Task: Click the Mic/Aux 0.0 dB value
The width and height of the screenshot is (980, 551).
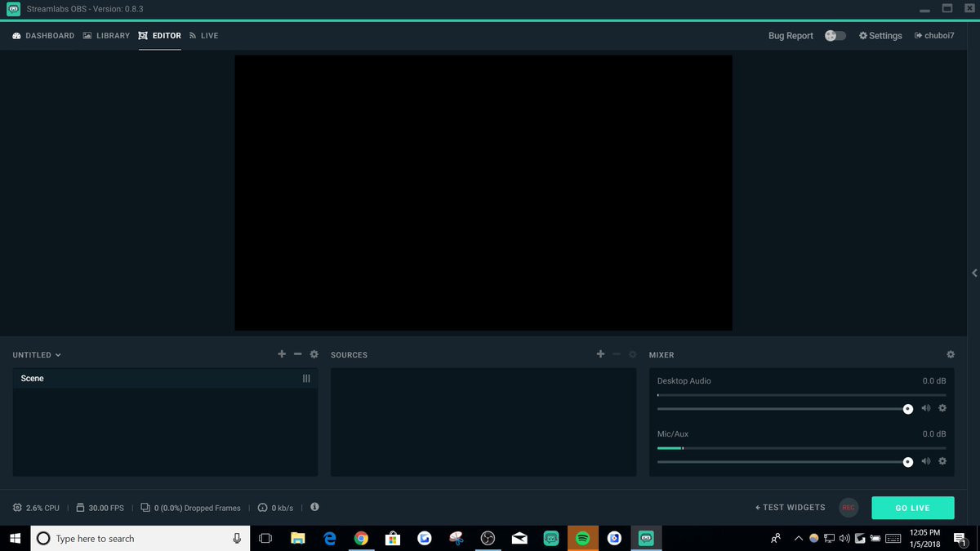Action: pyautogui.click(x=934, y=434)
